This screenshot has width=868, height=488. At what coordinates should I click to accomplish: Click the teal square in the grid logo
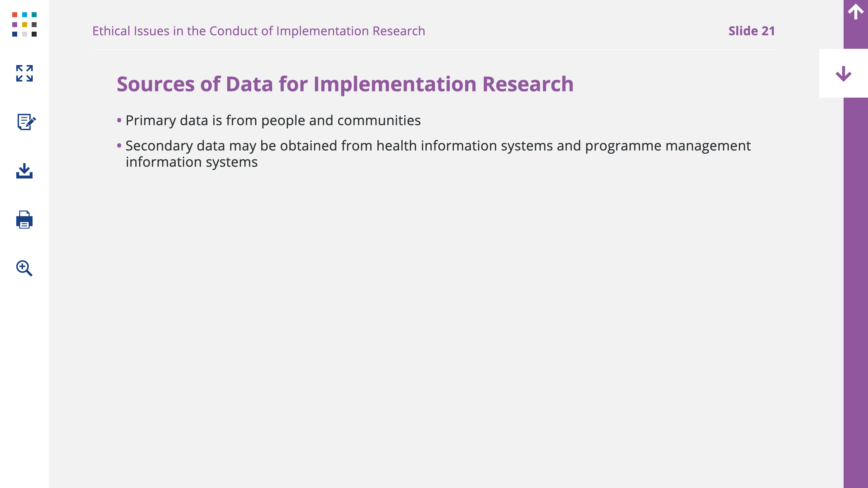34,14
